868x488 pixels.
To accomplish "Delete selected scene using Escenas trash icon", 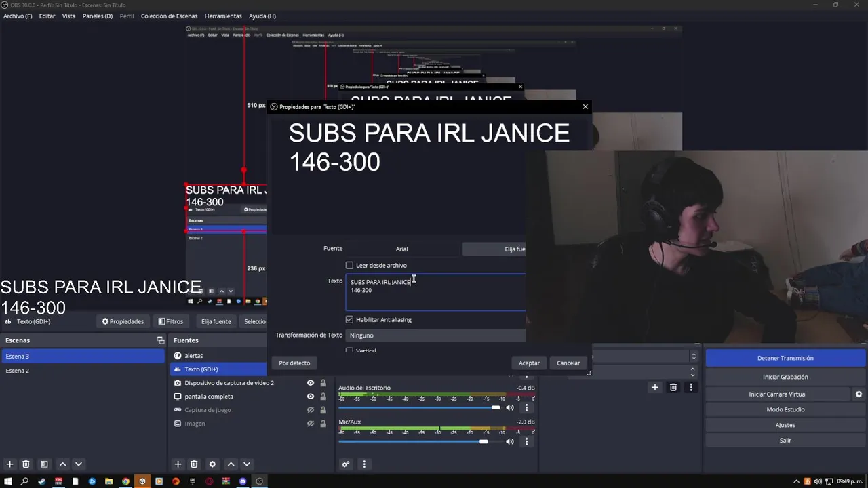I will tap(26, 464).
